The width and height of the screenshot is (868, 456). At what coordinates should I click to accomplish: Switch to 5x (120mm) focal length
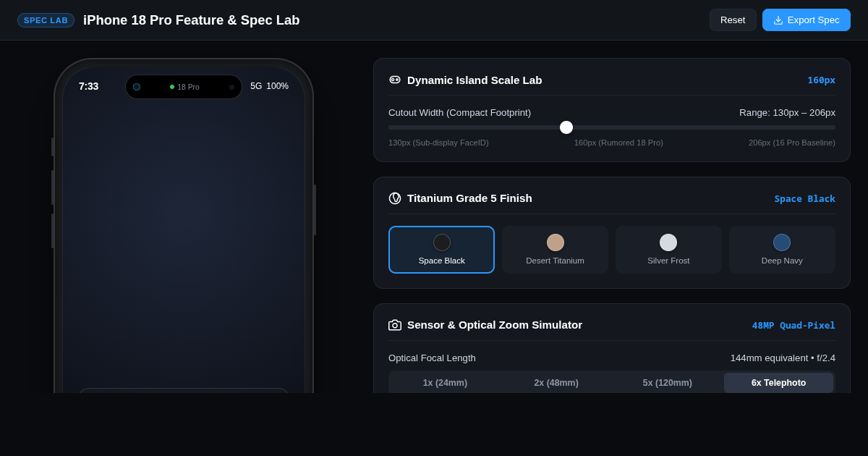point(668,383)
